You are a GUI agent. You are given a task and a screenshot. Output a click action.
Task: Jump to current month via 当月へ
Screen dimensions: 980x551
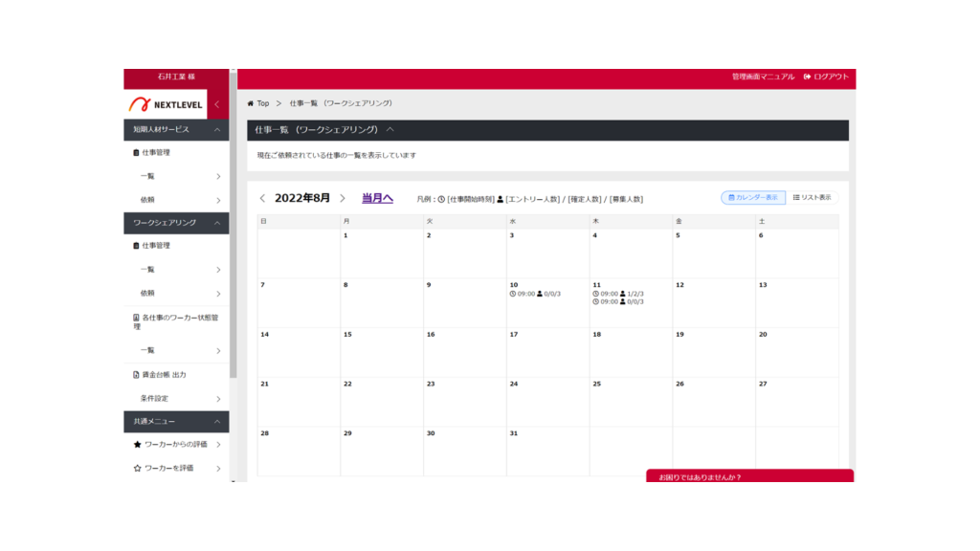(377, 198)
